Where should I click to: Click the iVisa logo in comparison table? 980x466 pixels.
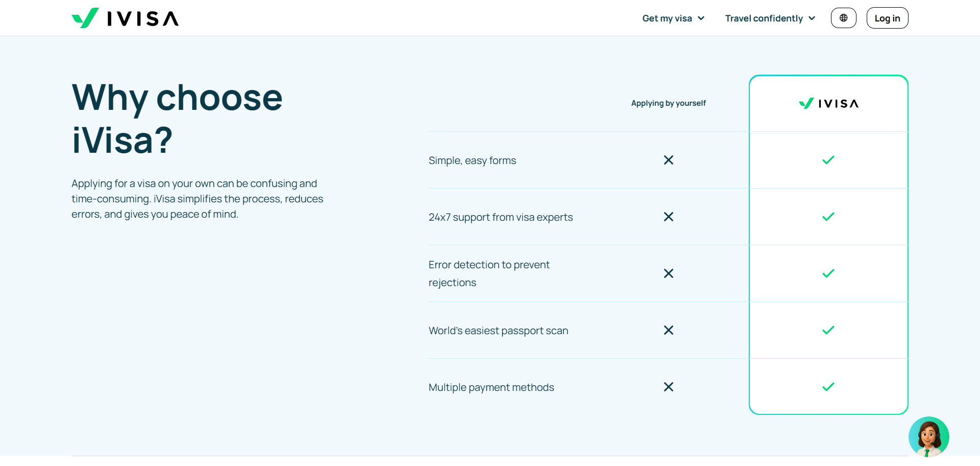coord(828,104)
